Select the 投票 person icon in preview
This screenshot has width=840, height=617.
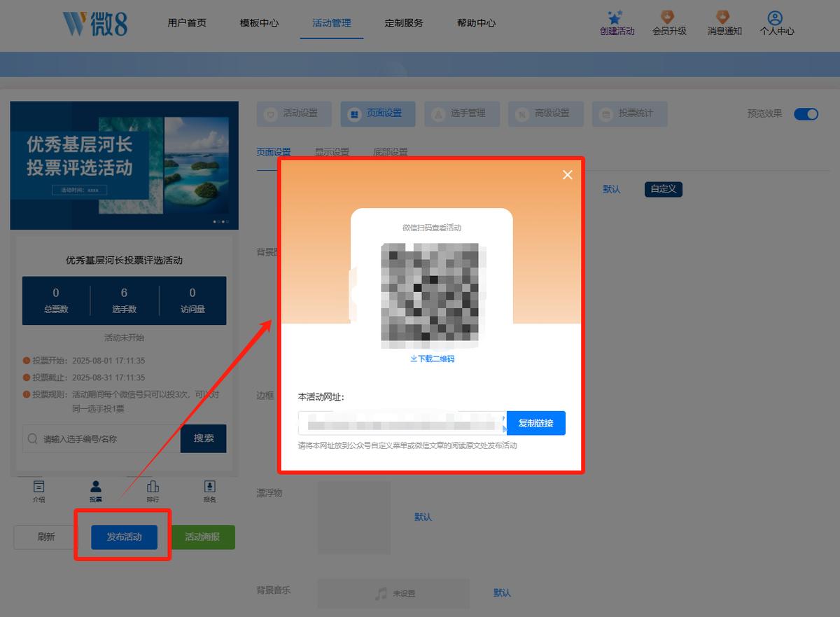(x=96, y=486)
